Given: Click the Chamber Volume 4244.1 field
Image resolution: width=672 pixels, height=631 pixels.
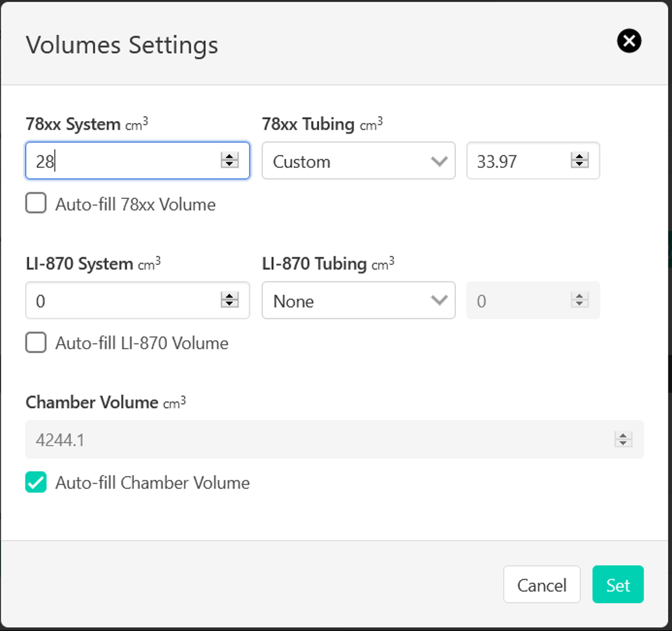Looking at the screenshot, I should [334, 440].
